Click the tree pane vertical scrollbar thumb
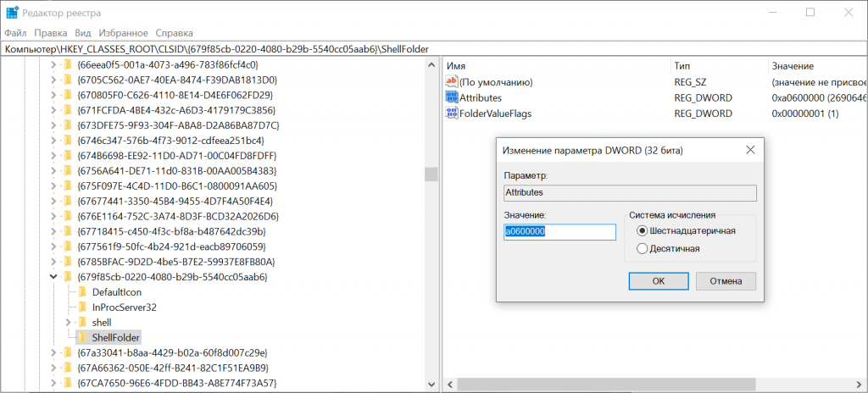 [x=431, y=174]
